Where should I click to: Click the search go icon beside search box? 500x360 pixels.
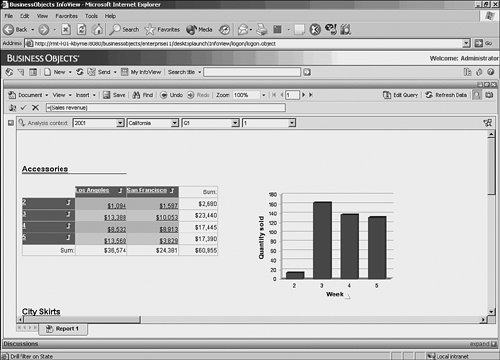(307, 72)
